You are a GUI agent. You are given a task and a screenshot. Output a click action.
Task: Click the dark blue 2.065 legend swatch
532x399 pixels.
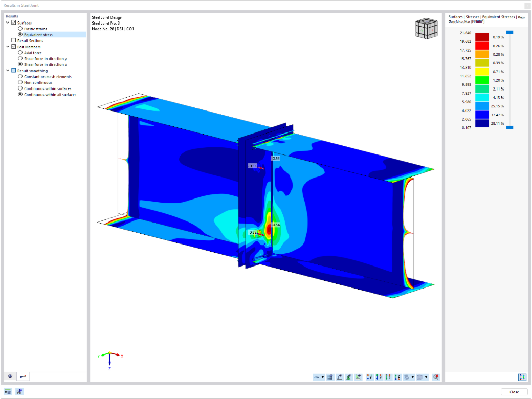[x=482, y=123]
